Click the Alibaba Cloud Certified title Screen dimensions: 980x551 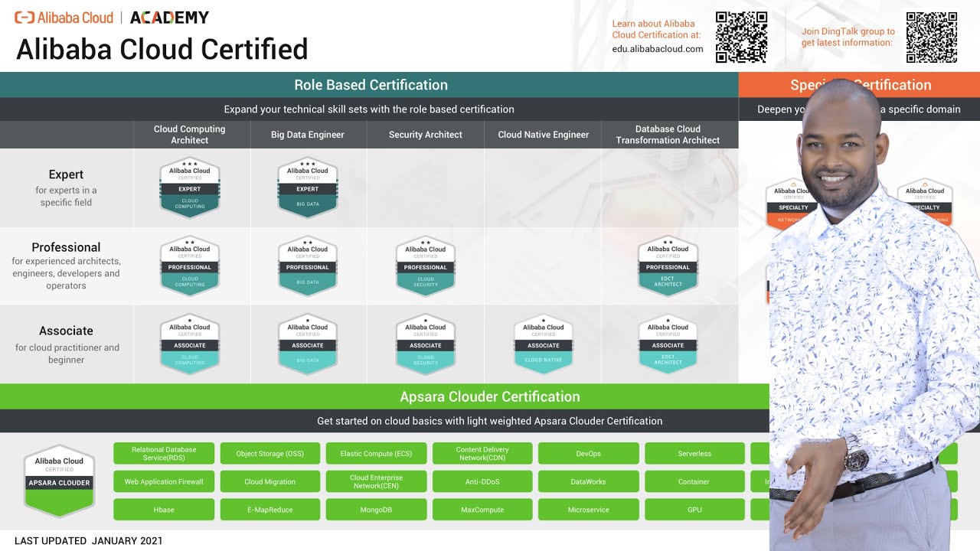click(162, 50)
